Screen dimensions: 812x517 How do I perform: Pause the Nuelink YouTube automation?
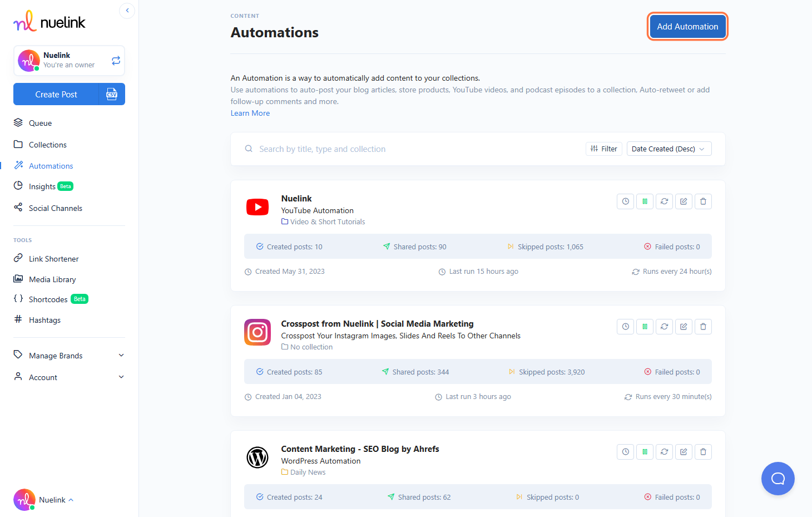point(645,201)
